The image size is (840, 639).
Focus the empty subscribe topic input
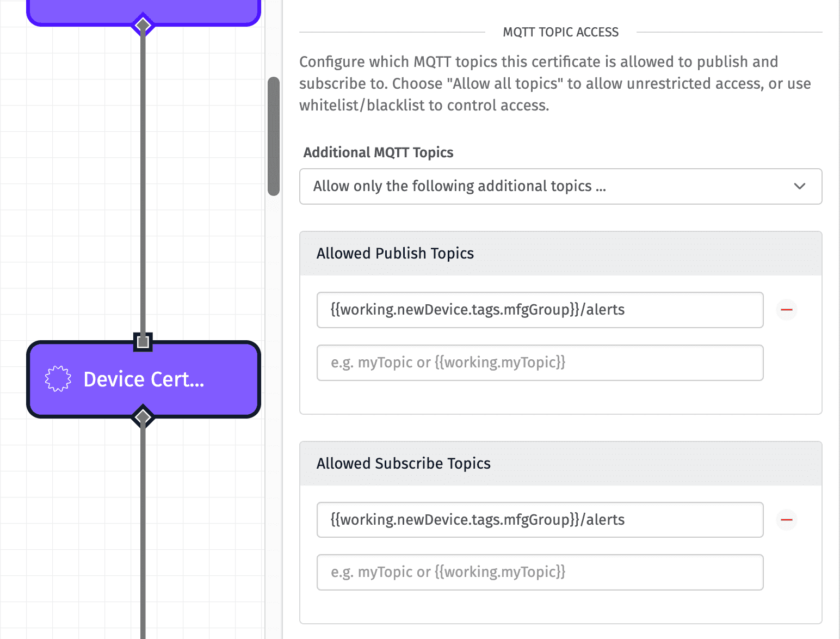click(540, 572)
